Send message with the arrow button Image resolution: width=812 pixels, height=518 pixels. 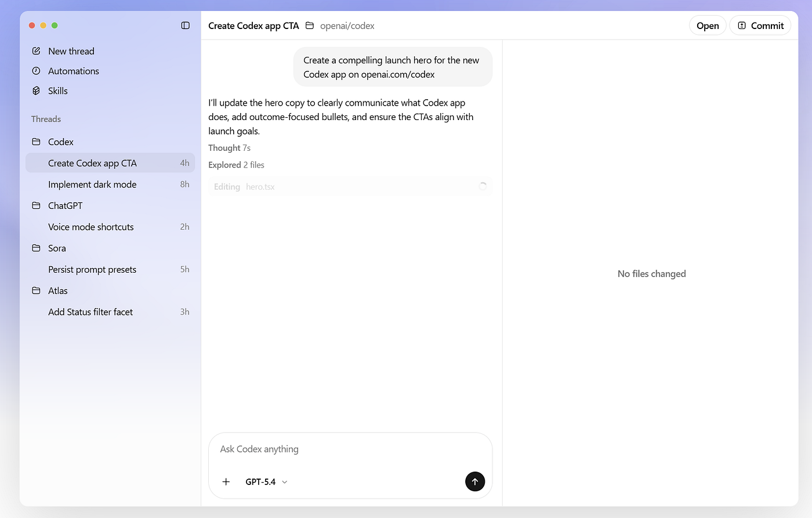point(475,481)
